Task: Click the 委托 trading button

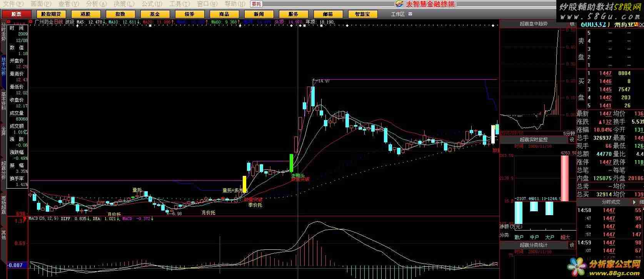Action: (257, 4)
